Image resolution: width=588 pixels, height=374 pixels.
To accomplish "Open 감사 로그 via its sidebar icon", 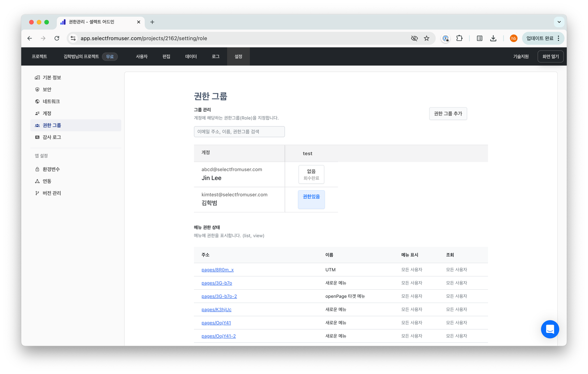I will (x=37, y=137).
